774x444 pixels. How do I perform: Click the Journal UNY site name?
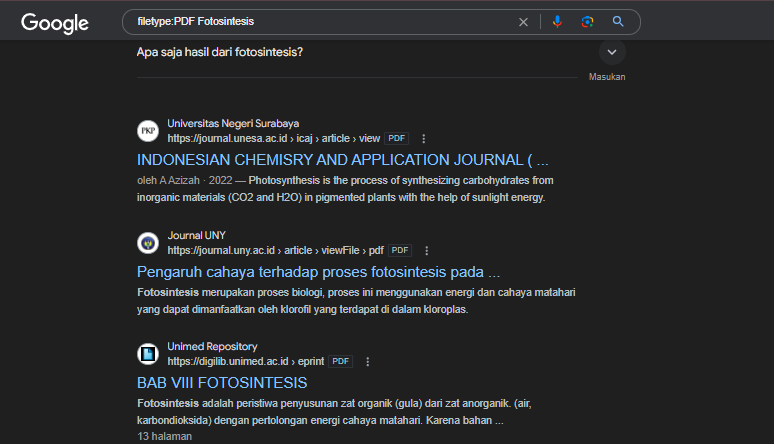(x=196, y=236)
